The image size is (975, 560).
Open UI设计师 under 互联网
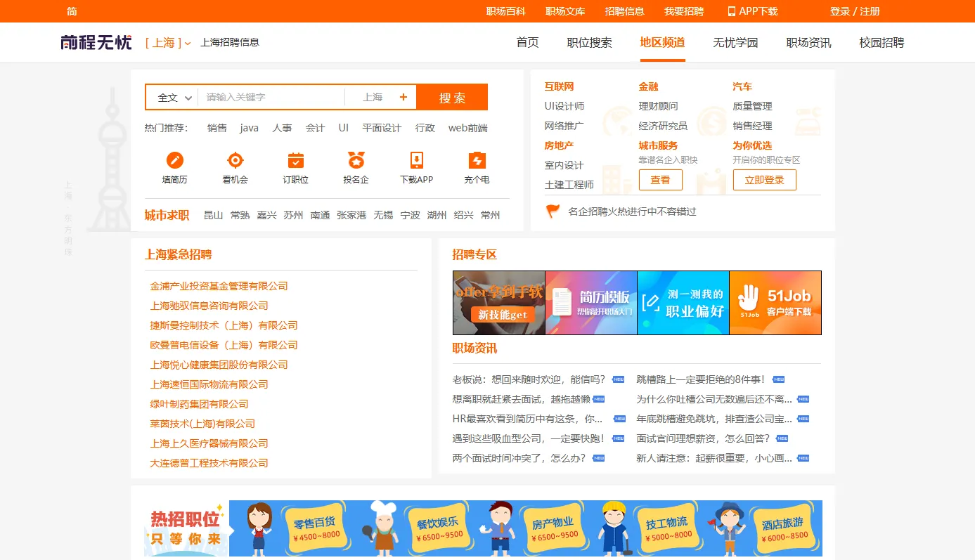coord(564,106)
